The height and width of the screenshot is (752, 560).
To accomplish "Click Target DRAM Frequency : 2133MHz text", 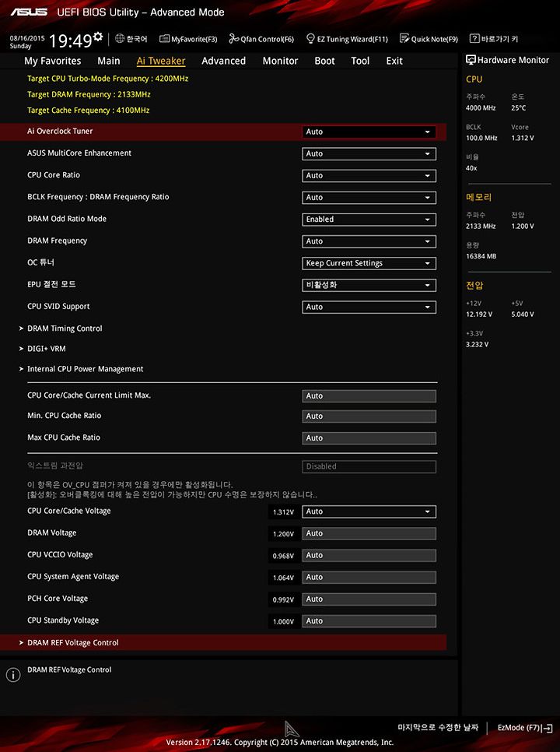I will [89, 94].
